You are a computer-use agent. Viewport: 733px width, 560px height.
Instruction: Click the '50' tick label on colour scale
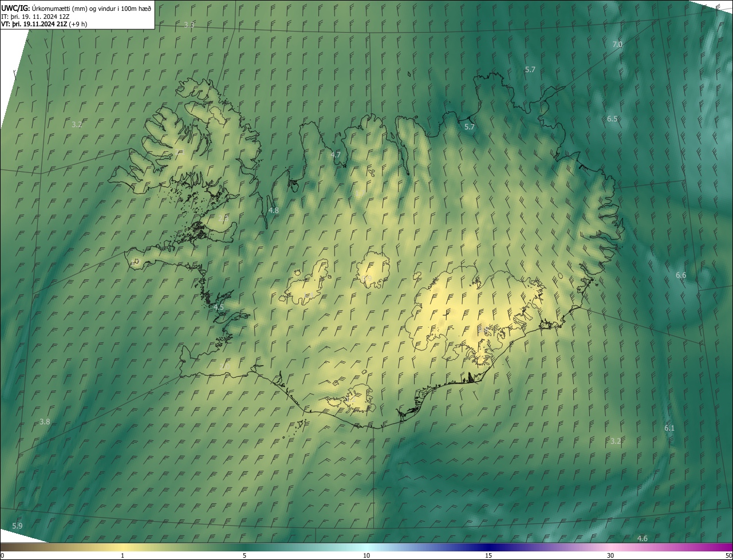pyautogui.click(x=728, y=555)
